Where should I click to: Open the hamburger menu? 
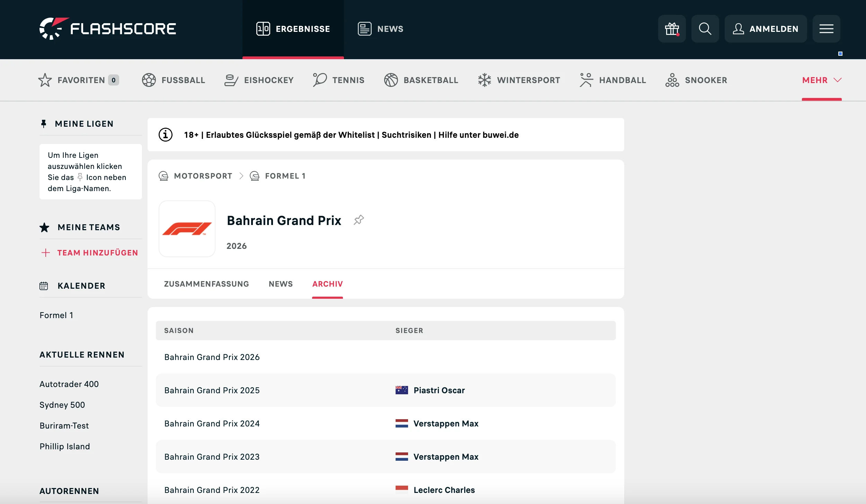(826, 29)
